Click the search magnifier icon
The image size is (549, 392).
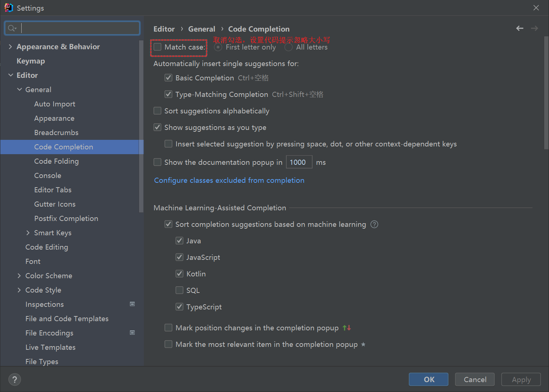[12, 28]
